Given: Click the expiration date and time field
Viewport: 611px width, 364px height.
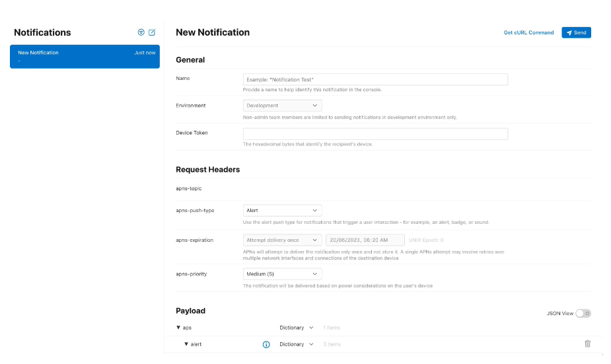Looking at the screenshot, I should (365, 240).
